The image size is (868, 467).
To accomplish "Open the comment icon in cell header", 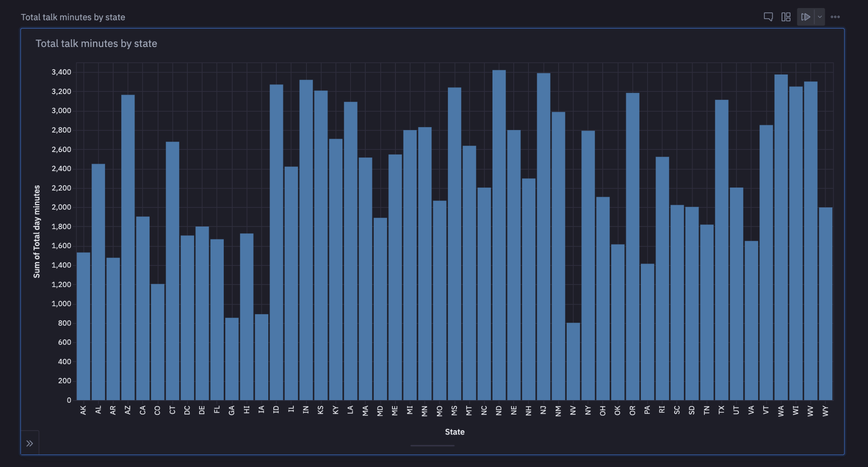I will coord(768,17).
